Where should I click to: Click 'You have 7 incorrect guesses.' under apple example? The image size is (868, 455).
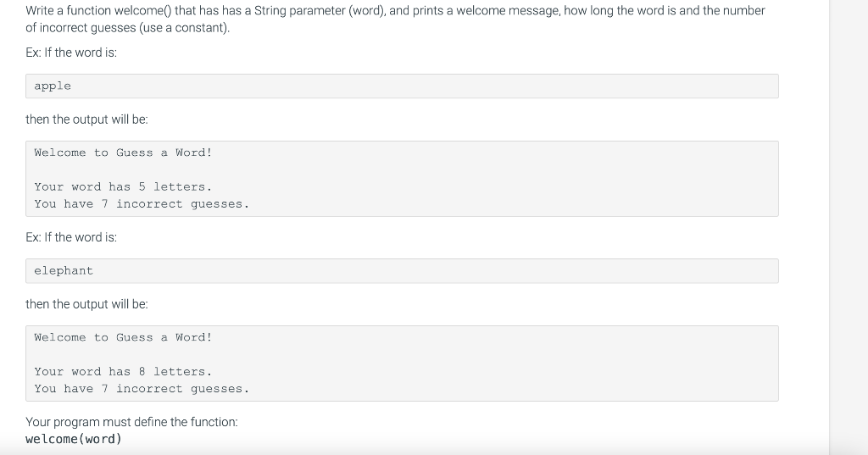142,203
